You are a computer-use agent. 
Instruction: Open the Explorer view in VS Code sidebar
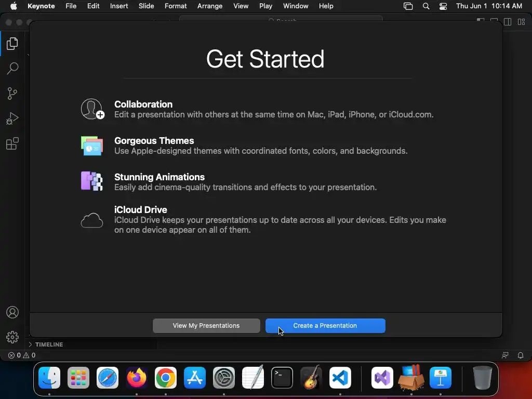pyautogui.click(x=12, y=44)
